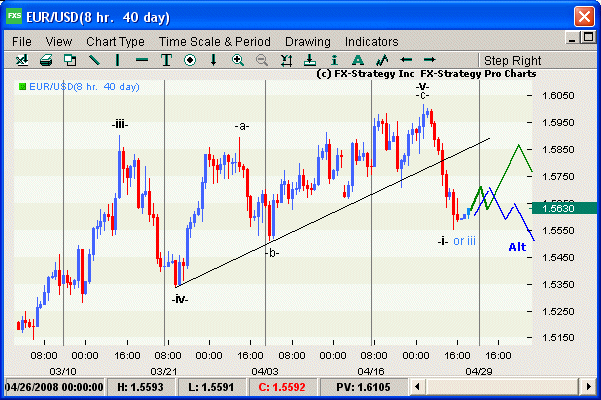Click the zoom in magnifier icon

(238, 60)
